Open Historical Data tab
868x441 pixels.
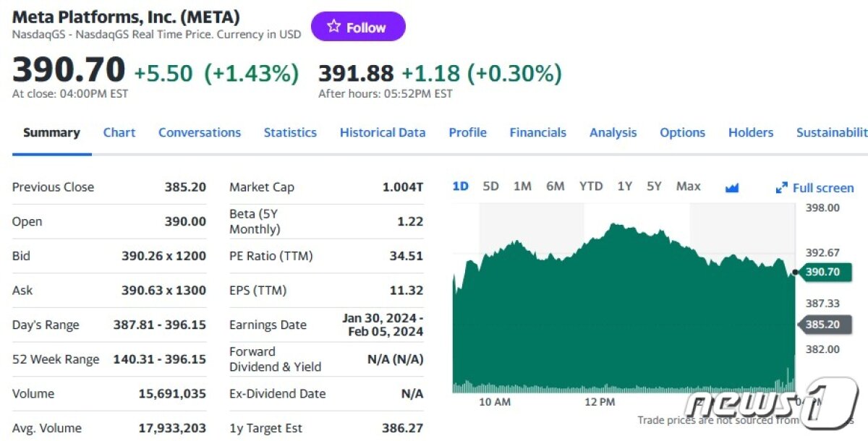383,132
